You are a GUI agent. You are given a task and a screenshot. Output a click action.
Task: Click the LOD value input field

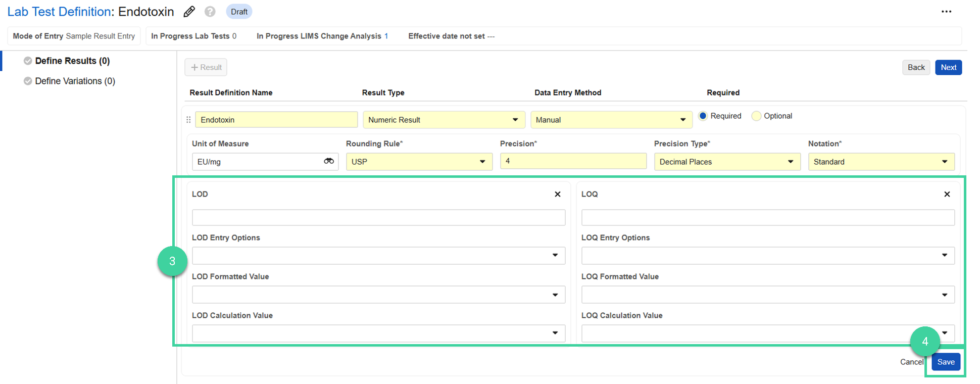click(378, 218)
